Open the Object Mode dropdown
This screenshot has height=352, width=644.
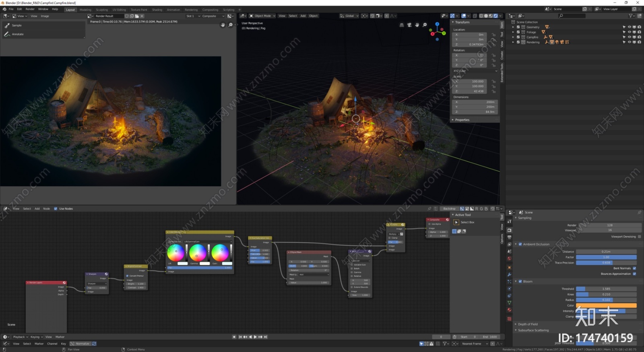pos(262,16)
